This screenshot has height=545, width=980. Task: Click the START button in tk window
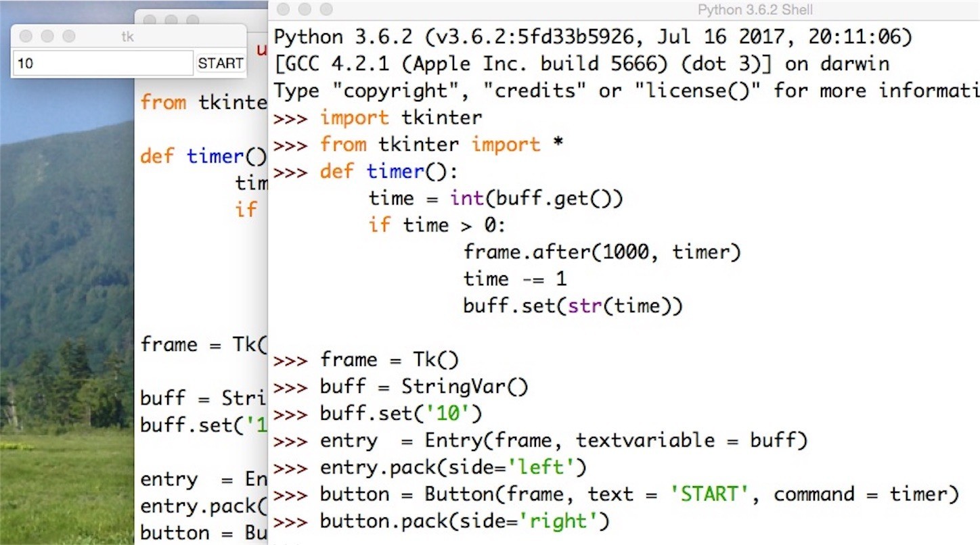(x=221, y=64)
